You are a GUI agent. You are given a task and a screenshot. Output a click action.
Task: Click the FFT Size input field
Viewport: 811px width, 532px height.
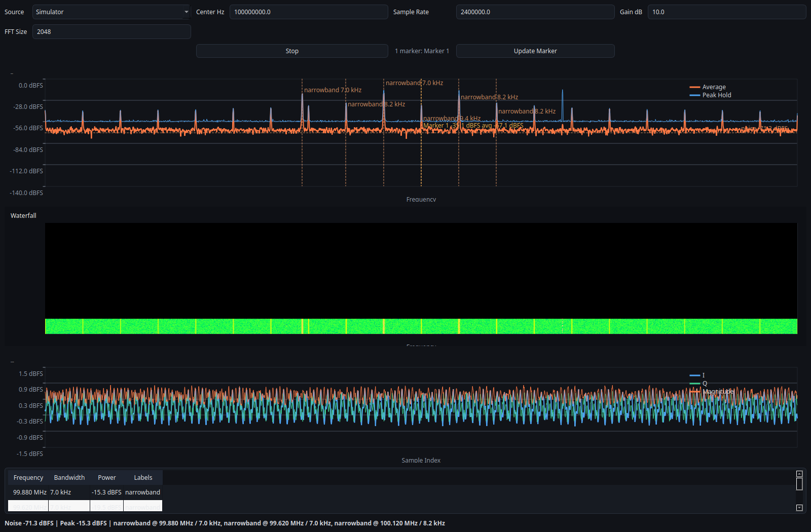point(111,31)
